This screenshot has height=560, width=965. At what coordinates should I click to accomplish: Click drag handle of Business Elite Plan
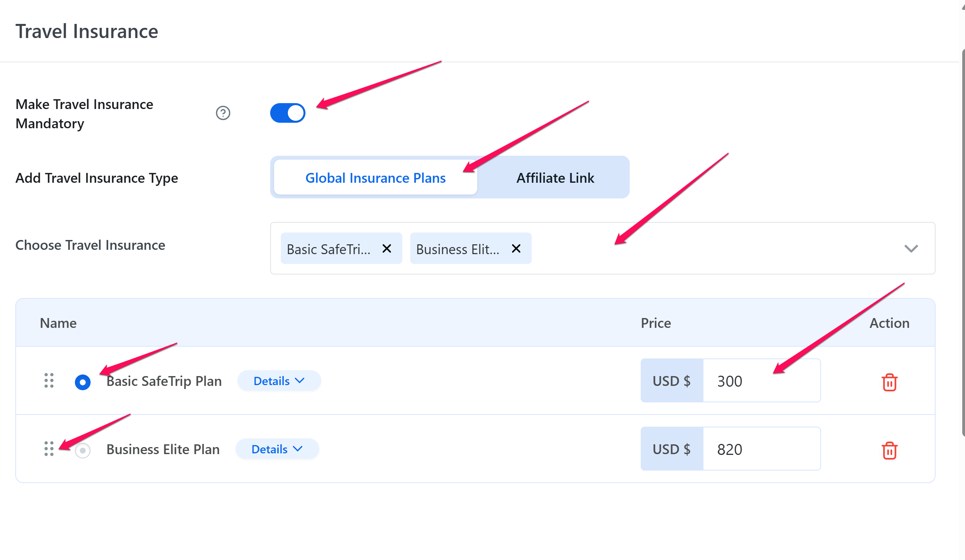(x=49, y=449)
